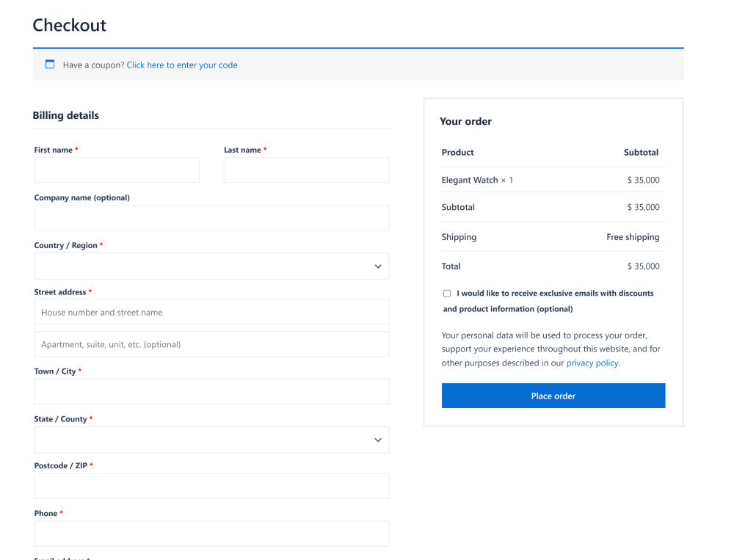Image resolution: width=734 pixels, height=560 pixels.
Task: Open the privacy policy link
Action: tap(592, 363)
